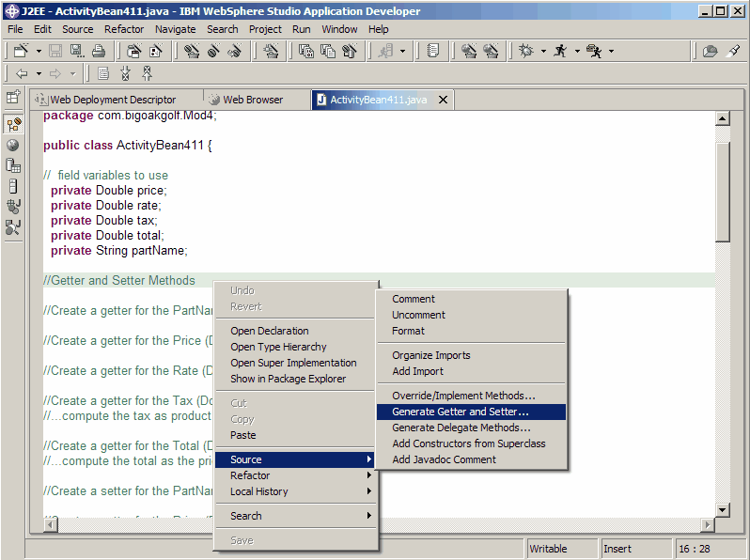Click the Previous Annotation up arrow icon
750x560 pixels.
(148, 73)
